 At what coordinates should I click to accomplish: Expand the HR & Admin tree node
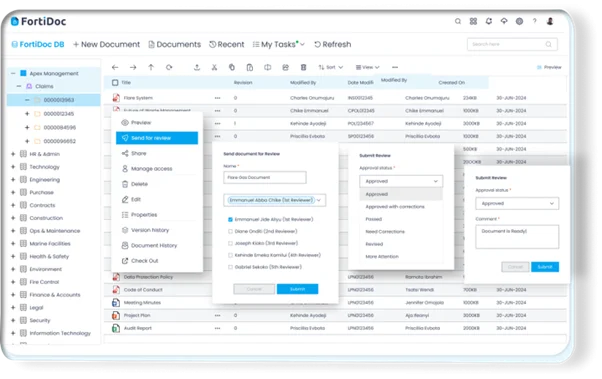pos(13,154)
